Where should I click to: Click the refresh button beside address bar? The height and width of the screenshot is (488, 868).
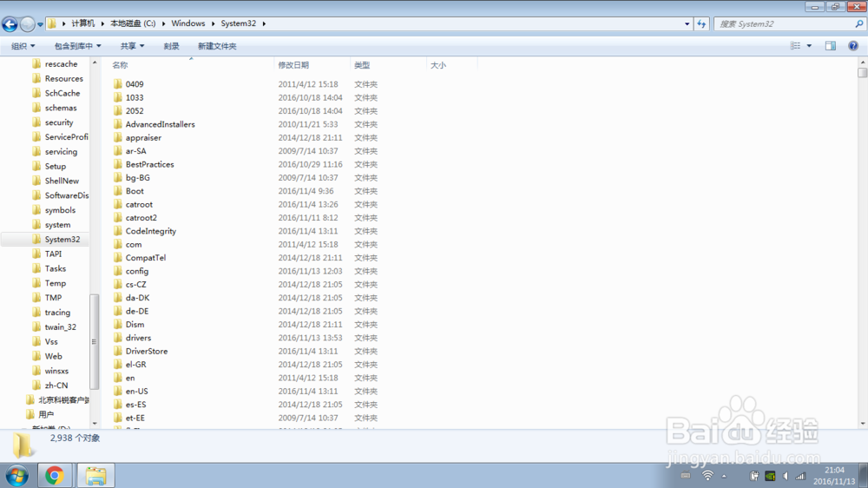(701, 23)
